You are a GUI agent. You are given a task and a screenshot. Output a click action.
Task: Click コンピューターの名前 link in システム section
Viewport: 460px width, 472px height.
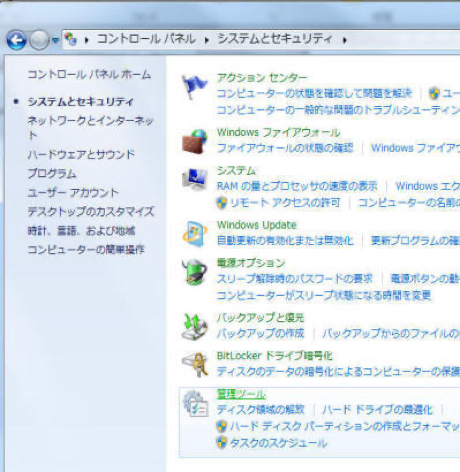pos(409,203)
